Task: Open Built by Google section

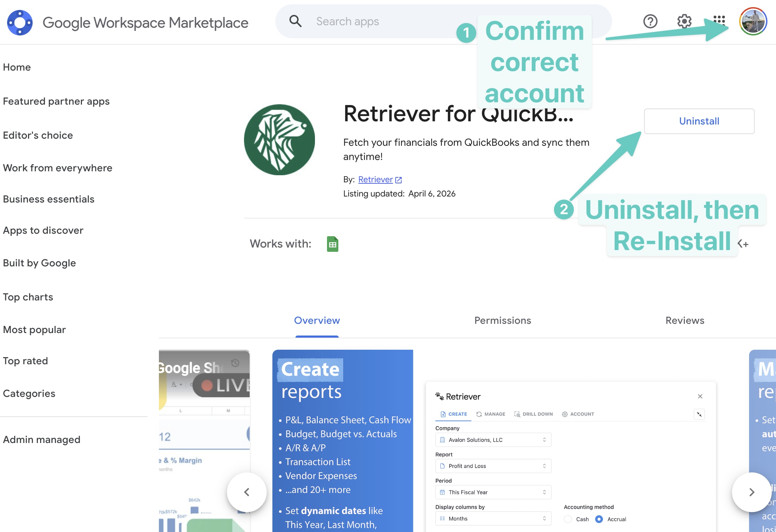Action: [39, 263]
